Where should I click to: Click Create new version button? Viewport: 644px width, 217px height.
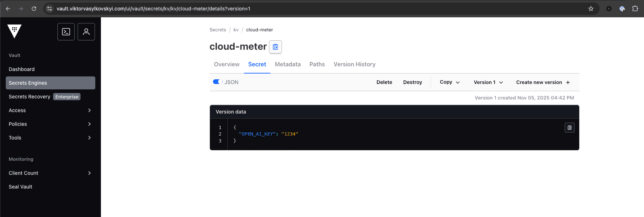click(x=543, y=82)
